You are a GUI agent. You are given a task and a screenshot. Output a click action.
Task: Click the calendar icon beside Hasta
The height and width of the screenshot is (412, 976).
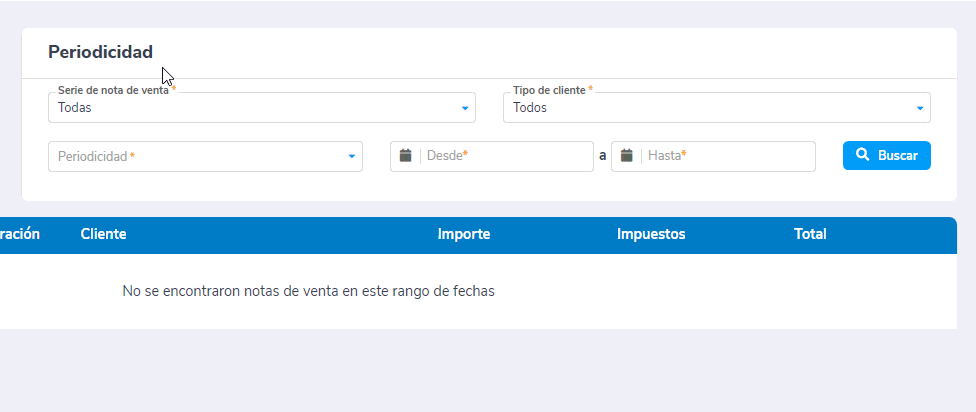click(626, 156)
